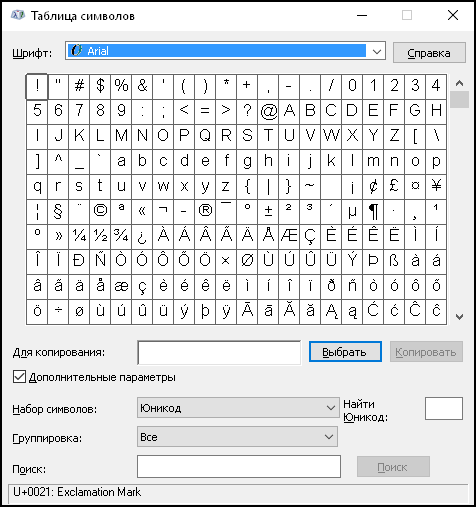The height and width of the screenshot is (507, 476).
Task: Select the lowercase thorn þ cell
Action: tap(205, 312)
